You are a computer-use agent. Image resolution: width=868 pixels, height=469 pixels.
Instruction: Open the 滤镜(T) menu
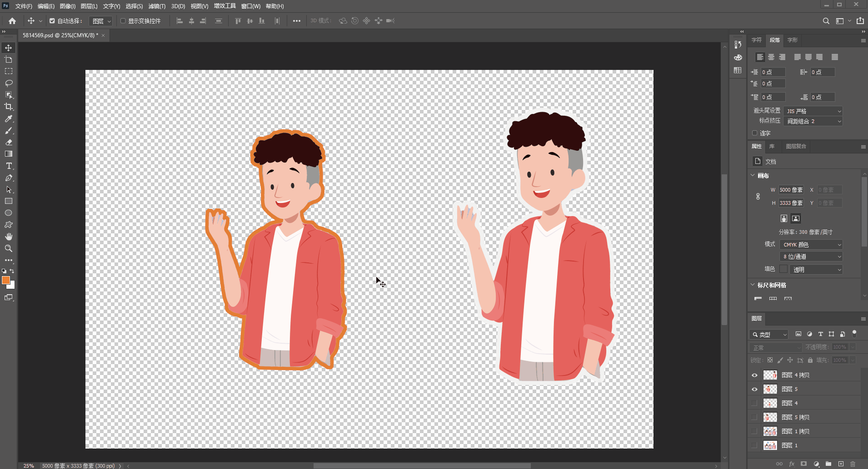[x=157, y=6]
